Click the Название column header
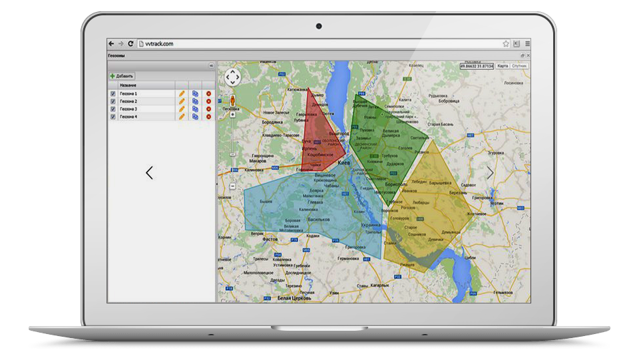The image size is (643, 364). (128, 85)
